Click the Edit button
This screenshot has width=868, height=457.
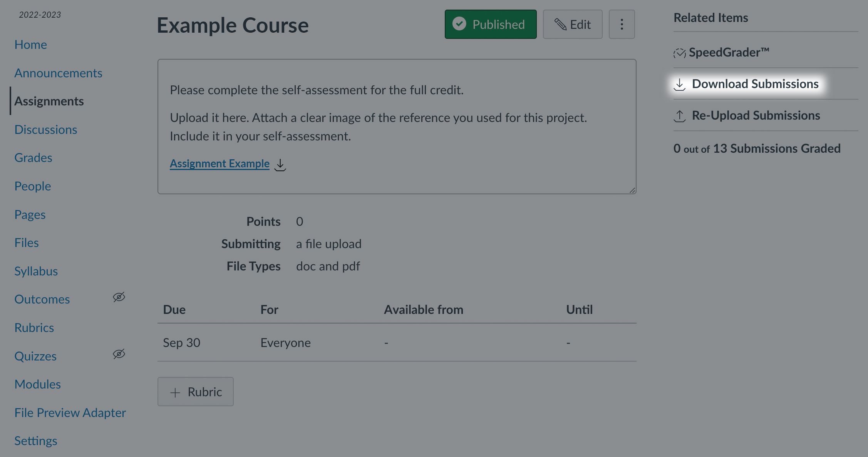(x=573, y=24)
